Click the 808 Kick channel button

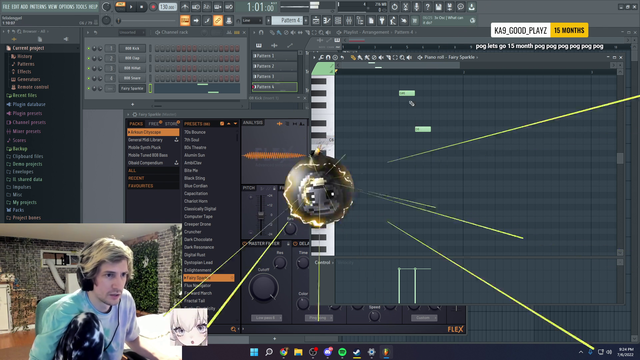[x=132, y=48]
